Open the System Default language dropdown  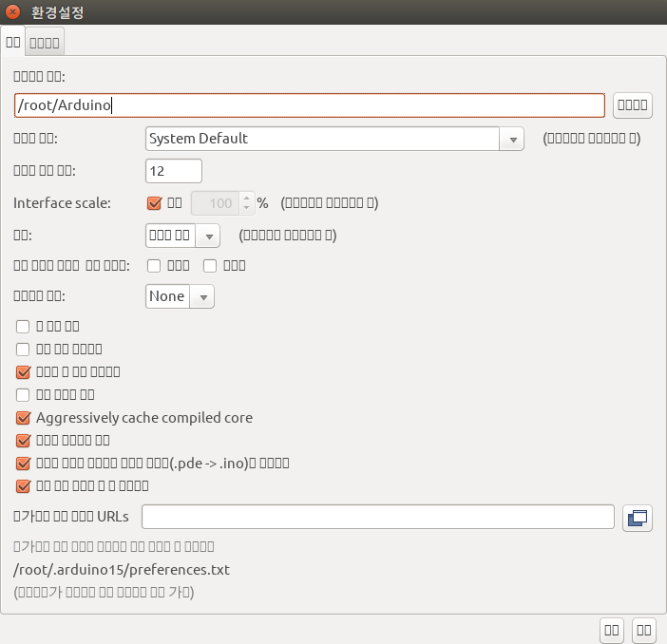(334, 139)
